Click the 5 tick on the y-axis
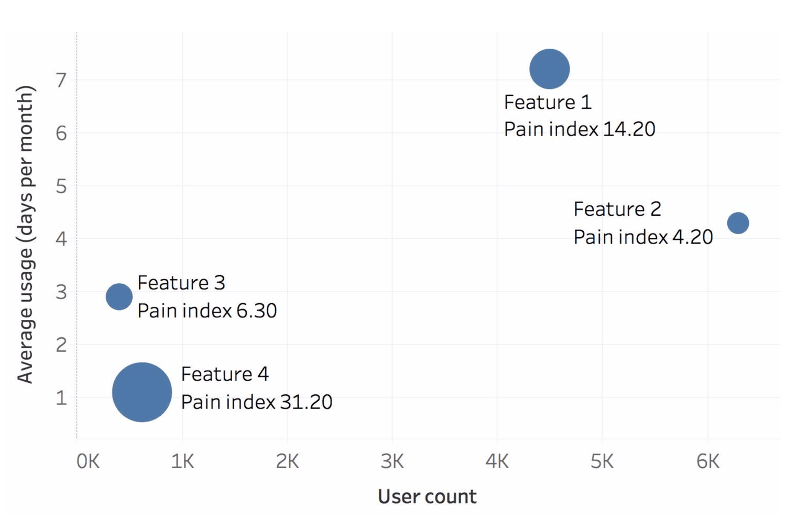 point(61,186)
